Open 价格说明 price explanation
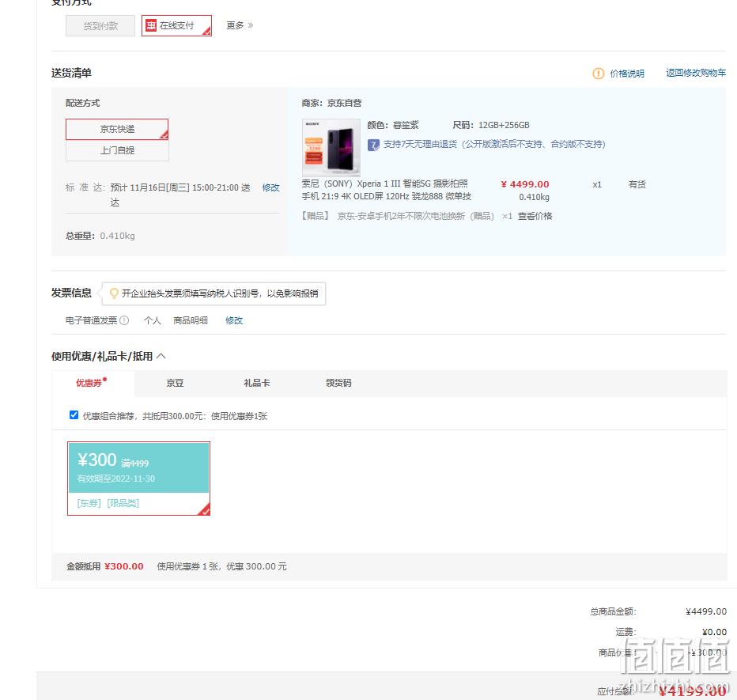 (x=627, y=74)
